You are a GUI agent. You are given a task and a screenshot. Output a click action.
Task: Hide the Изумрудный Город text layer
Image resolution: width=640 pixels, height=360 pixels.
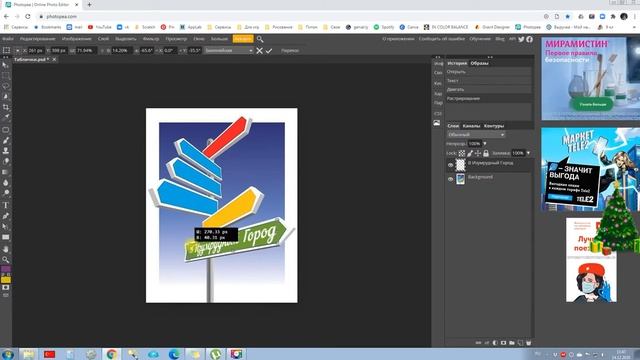click(x=451, y=165)
